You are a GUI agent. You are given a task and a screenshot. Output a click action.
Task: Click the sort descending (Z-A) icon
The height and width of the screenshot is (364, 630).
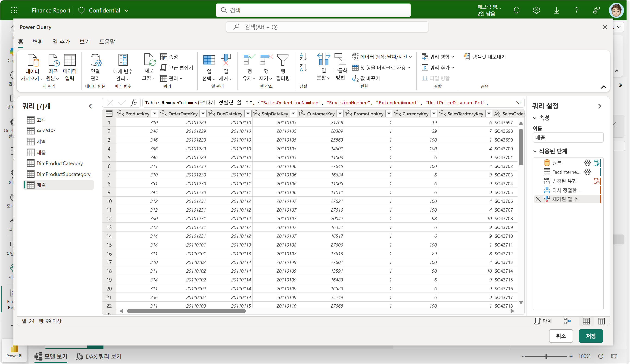click(303, 68)
